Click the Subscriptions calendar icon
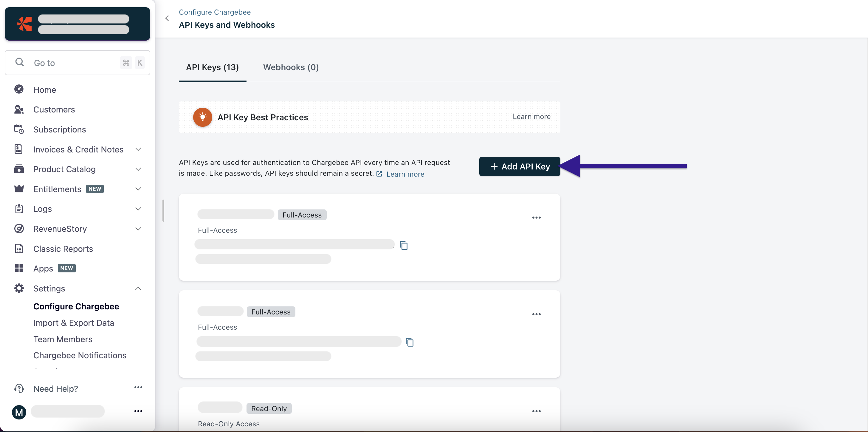 [x=19, y=129]
